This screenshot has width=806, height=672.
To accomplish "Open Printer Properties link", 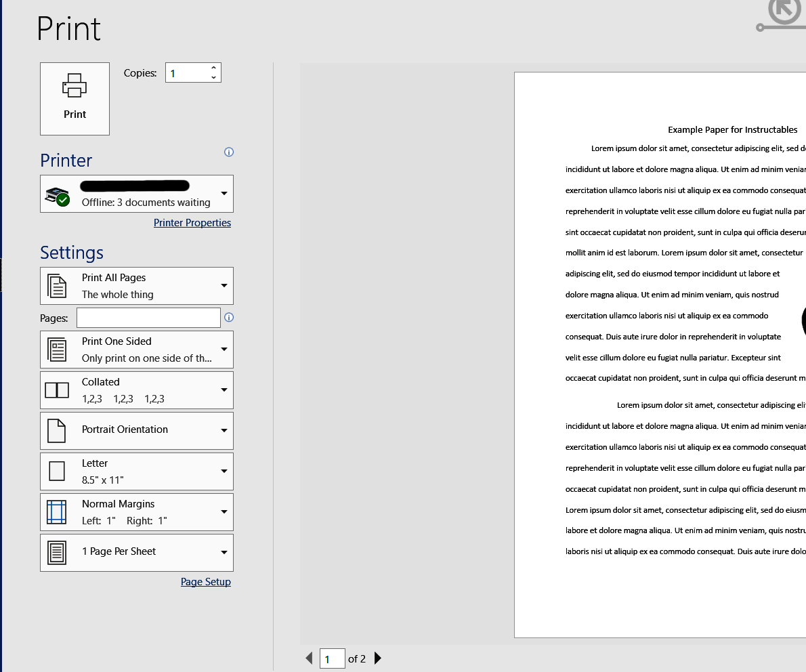I will [x=192, y=223].
